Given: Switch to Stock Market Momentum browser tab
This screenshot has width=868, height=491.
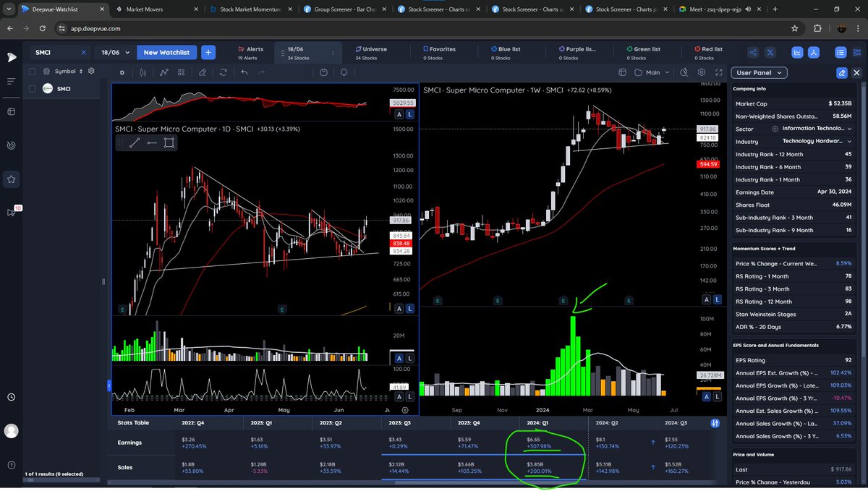Looking at the screenshot, I should 250,9.
